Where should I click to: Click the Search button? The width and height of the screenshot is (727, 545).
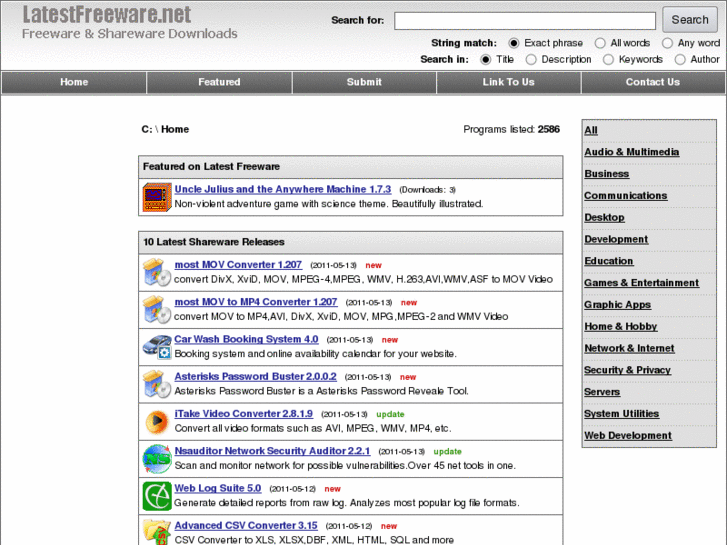click(x=690, y=20)
